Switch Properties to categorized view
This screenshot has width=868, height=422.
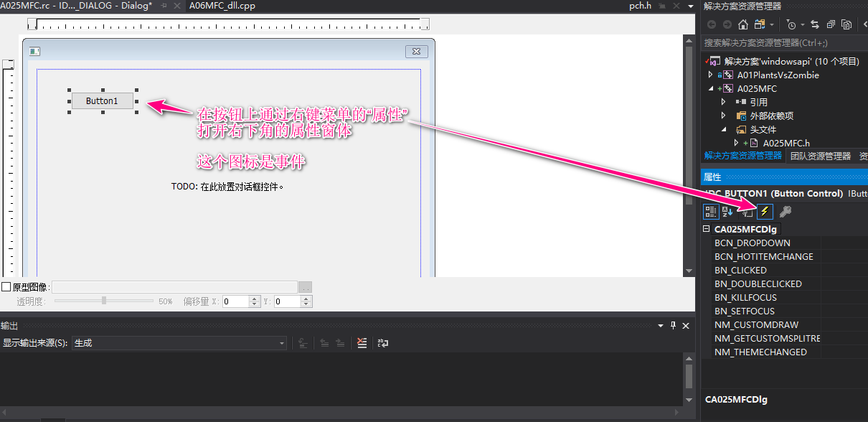click(x=711, y=212)
